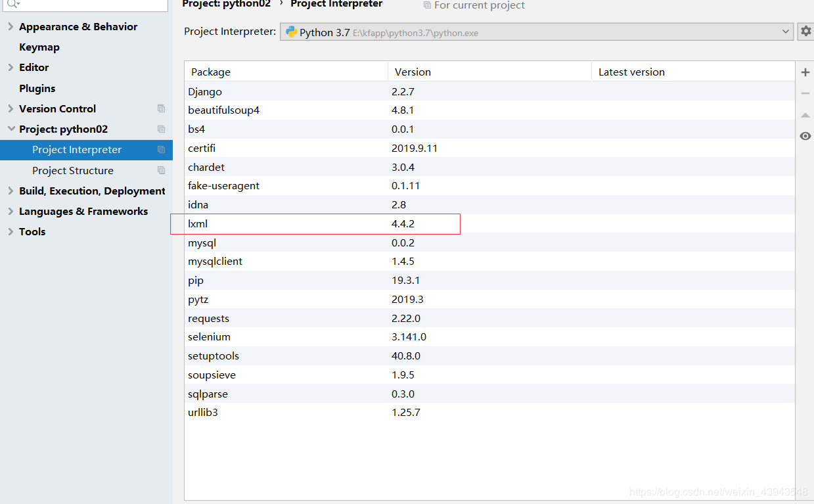Select the beautifulsoup4 package row
The width and height of the screenshot is (814, 504).
point(489,110)
